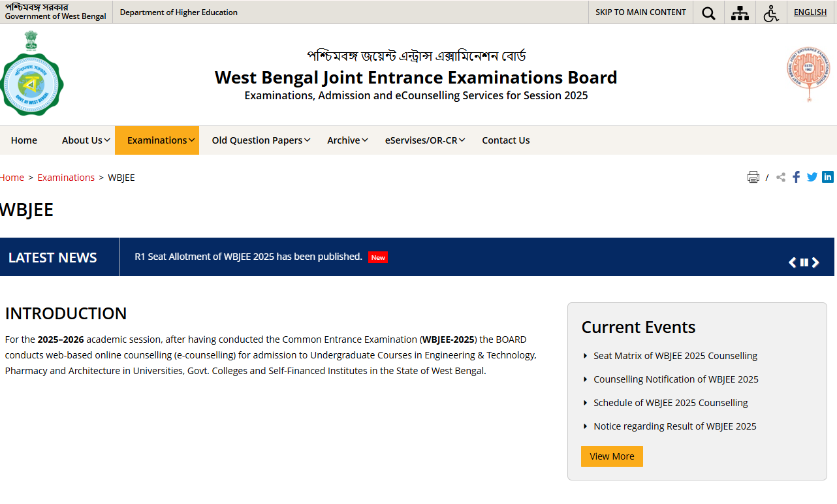
Task: Click Home breadcrumb link
Action: tap(12, 178)
